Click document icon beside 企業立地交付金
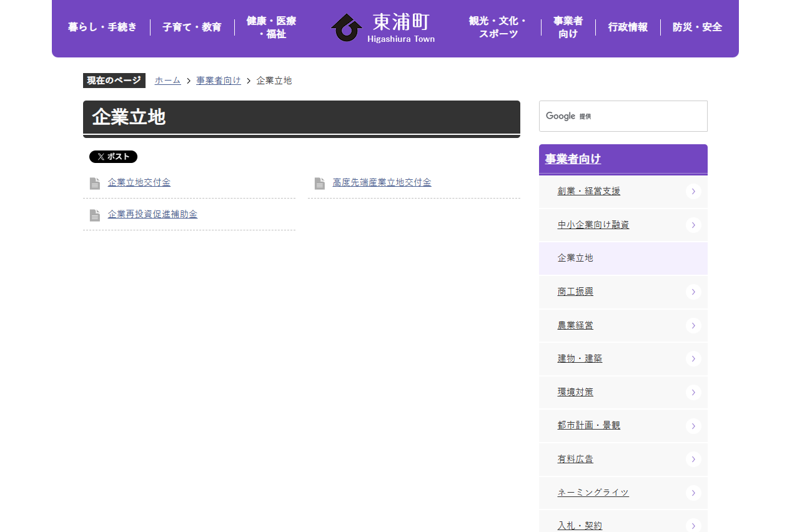This screenshot has width=787, height=532. [95, 184]
